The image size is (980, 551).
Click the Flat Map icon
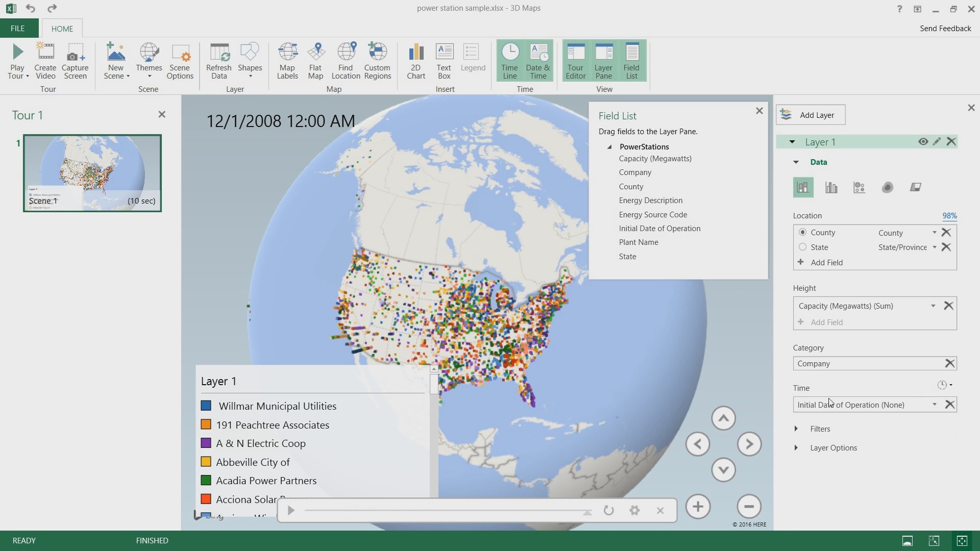(x=315, y=61)
